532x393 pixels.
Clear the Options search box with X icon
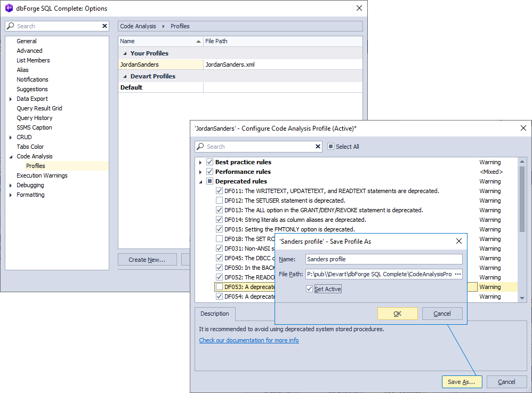tap(104, 26)
